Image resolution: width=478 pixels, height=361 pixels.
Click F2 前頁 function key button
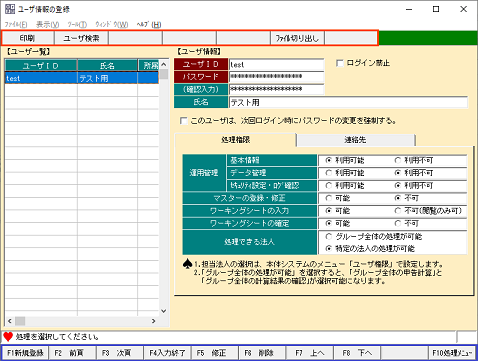click(x=72, y=353)
